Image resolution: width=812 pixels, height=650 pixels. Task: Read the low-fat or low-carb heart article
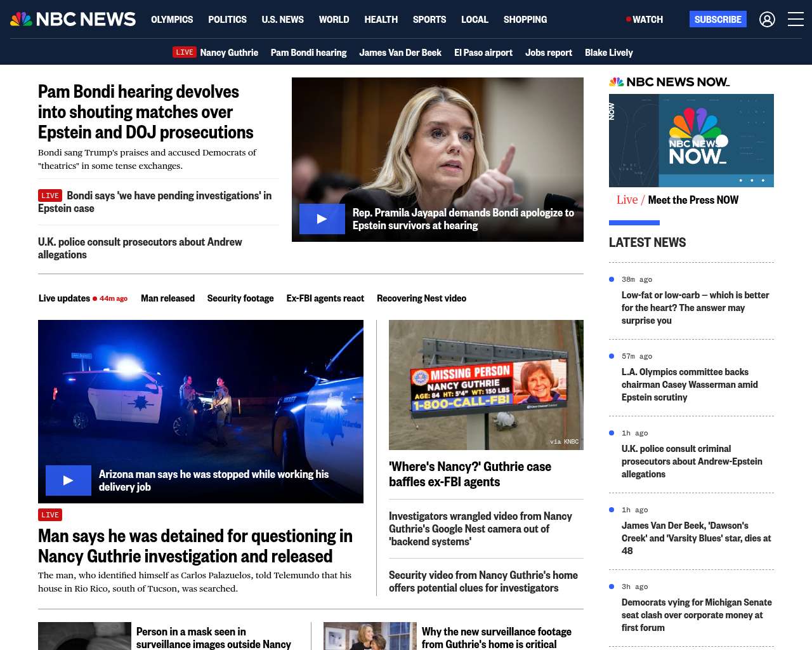(695, 308)
